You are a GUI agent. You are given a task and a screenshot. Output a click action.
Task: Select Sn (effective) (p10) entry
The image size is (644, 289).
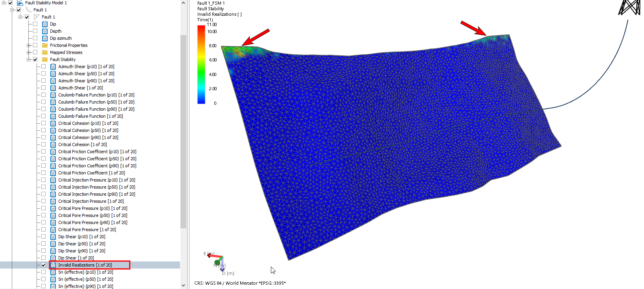[x=85, y=272]
